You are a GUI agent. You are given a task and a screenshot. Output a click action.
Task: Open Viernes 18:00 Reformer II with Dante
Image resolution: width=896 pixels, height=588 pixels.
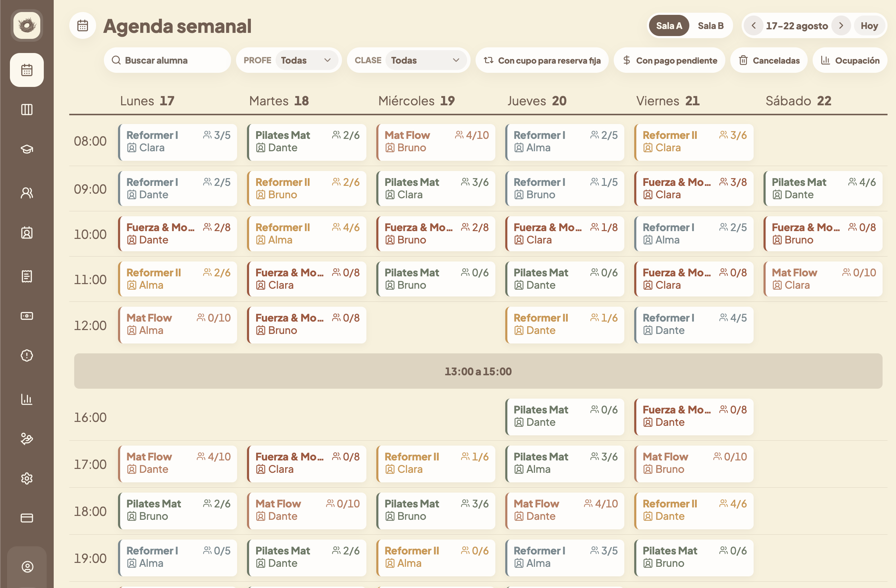(694, 511)
